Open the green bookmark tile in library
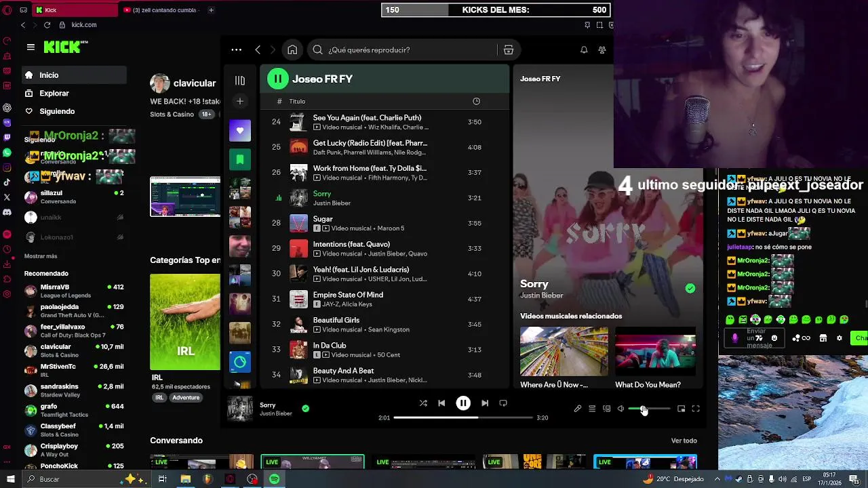 (239, 159)
